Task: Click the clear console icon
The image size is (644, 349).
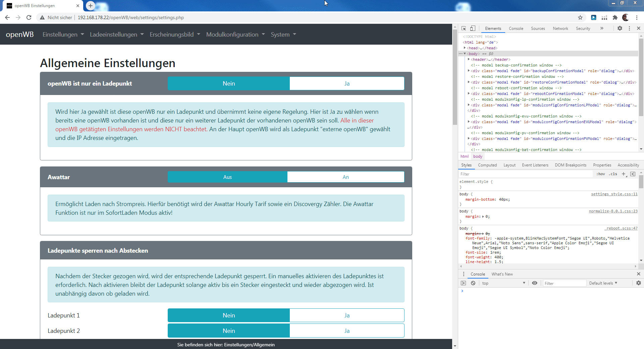Action: (473, 283)
